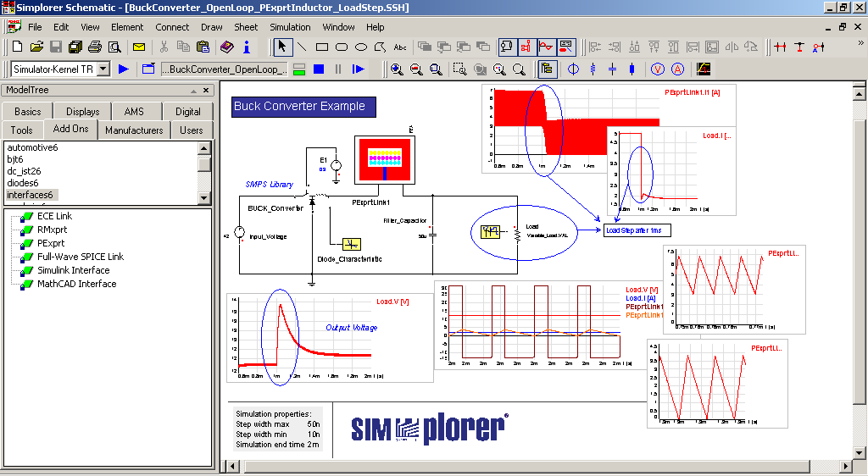Click the yellow mail envelope icon
The width and height of the screenshot is (868, 476).
(139, 47)
